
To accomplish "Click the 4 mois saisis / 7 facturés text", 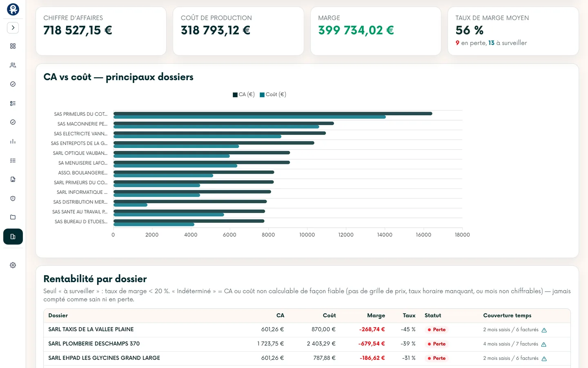I will tap(510, 344).
